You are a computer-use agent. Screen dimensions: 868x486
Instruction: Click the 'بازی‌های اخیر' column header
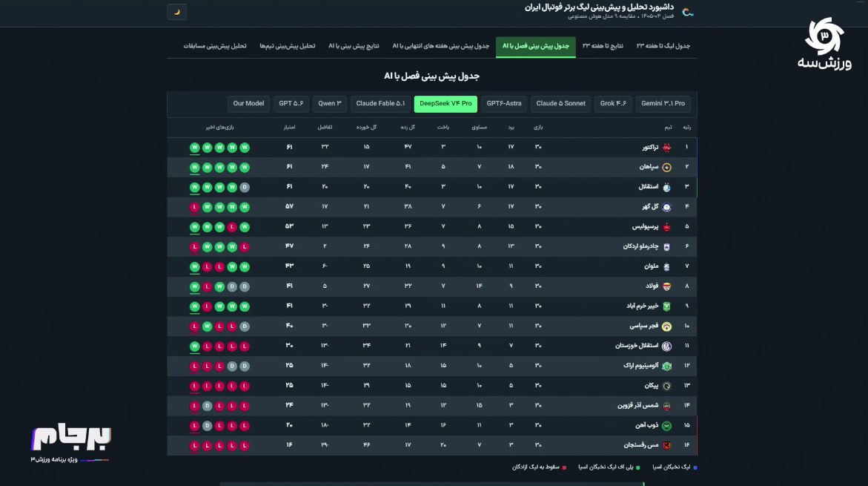point(219,128)
